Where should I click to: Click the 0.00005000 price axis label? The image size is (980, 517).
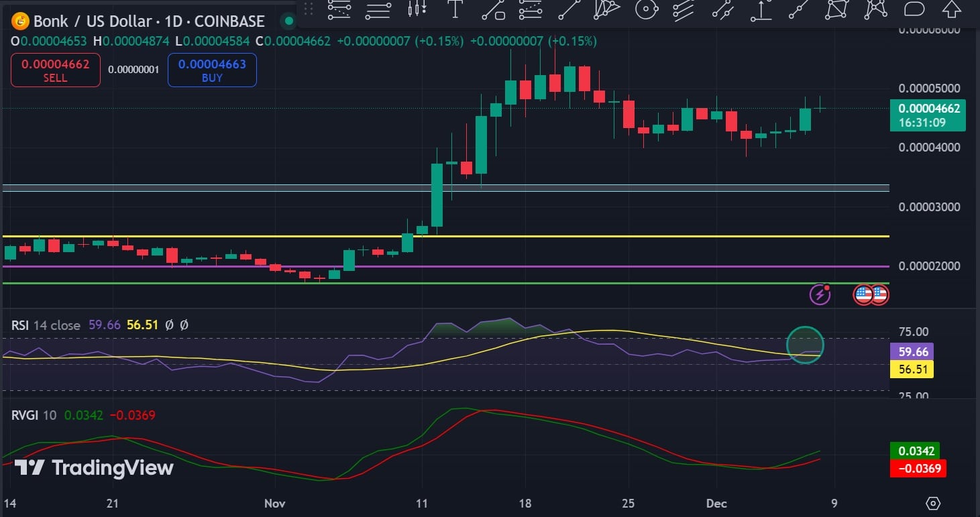[x=929, y=89]
